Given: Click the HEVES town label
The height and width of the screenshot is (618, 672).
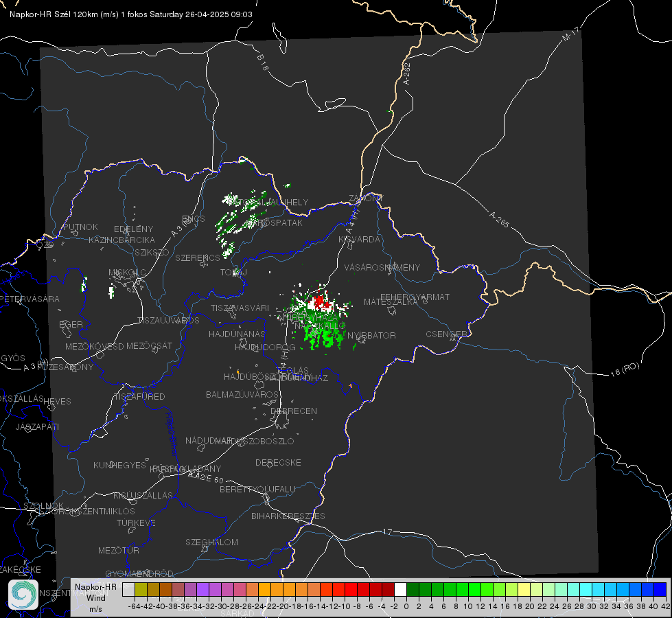Looking at the screenshot, I should (58, 402).
